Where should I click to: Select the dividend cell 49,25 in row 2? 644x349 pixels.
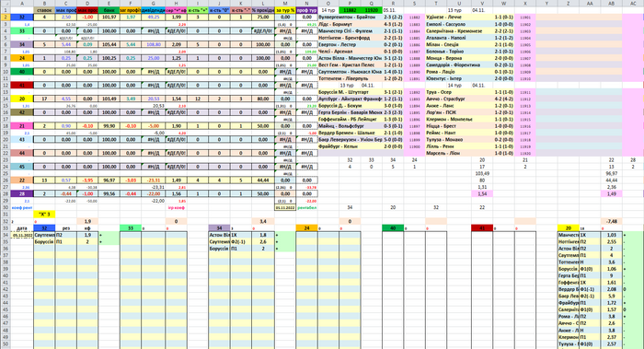click(154, 17)
